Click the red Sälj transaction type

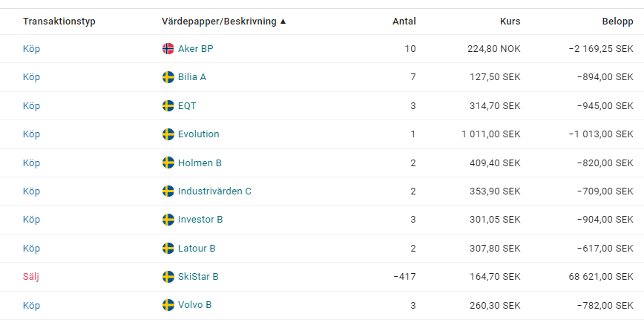[30, 277]
